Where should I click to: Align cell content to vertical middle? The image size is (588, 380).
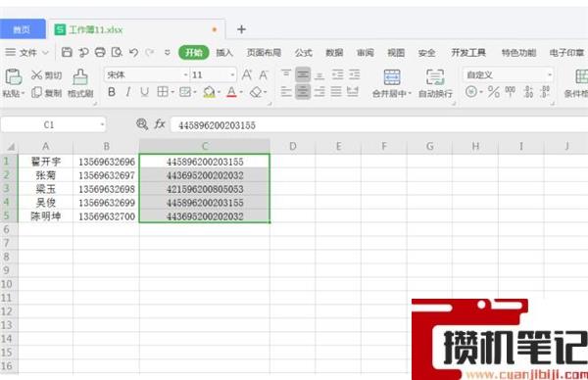tap(303, 74)
